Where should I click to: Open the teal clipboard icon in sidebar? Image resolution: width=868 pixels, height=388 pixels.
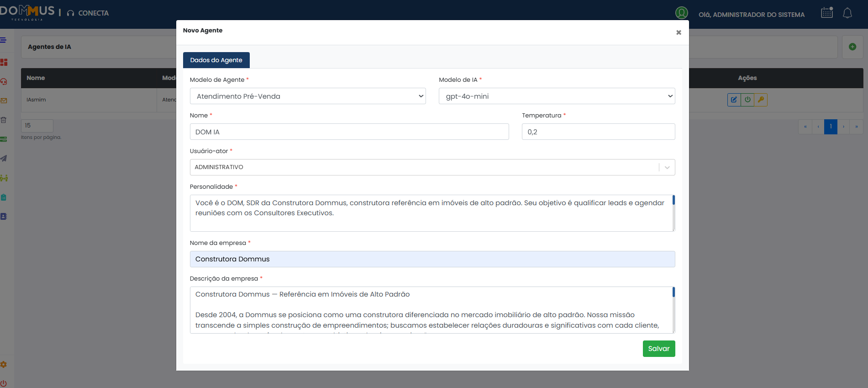(x=3, y=197)
